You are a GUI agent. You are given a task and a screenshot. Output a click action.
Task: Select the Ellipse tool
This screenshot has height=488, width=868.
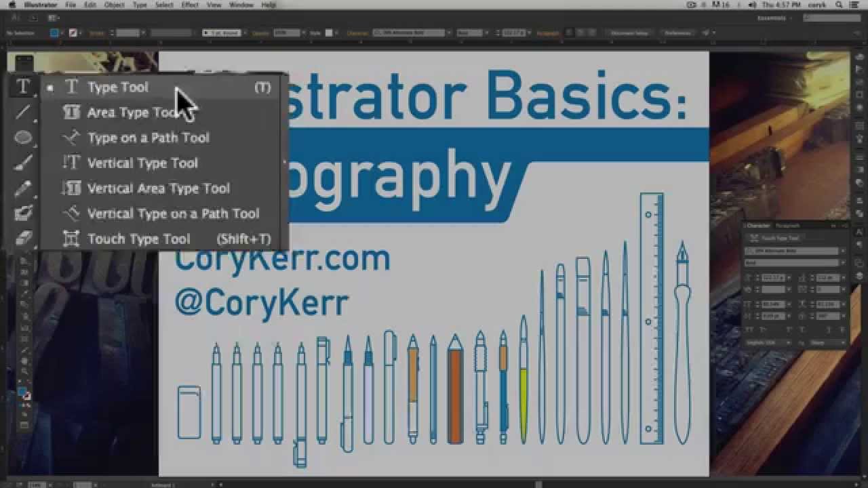click(x=23, y=138)
